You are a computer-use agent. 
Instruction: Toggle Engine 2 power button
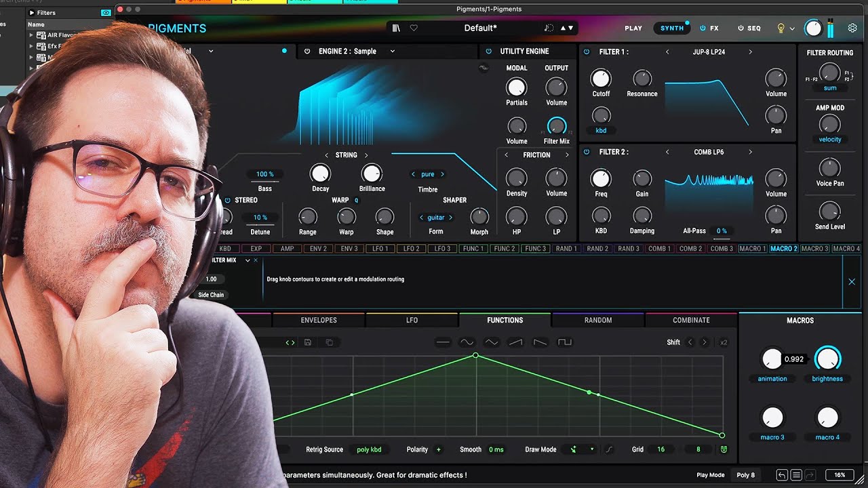307,52
